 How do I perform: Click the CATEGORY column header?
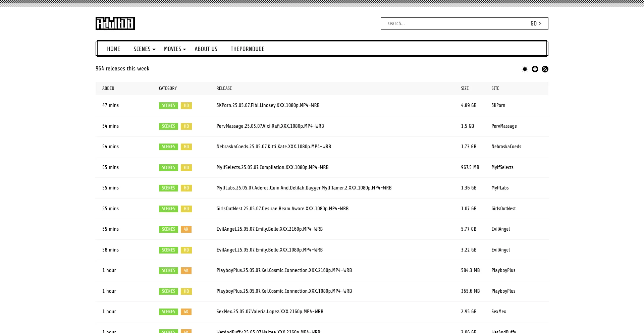click(x=168, y=89)
